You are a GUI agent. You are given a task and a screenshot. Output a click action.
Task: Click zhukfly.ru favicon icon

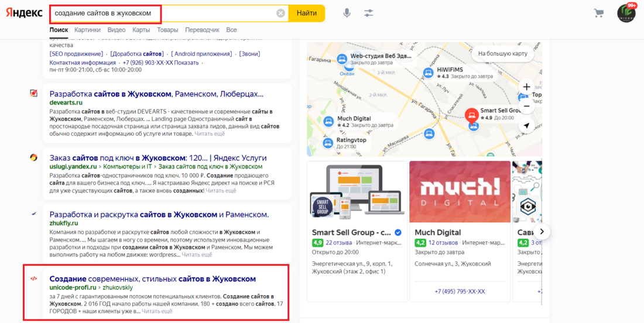(x=34, y=214)
